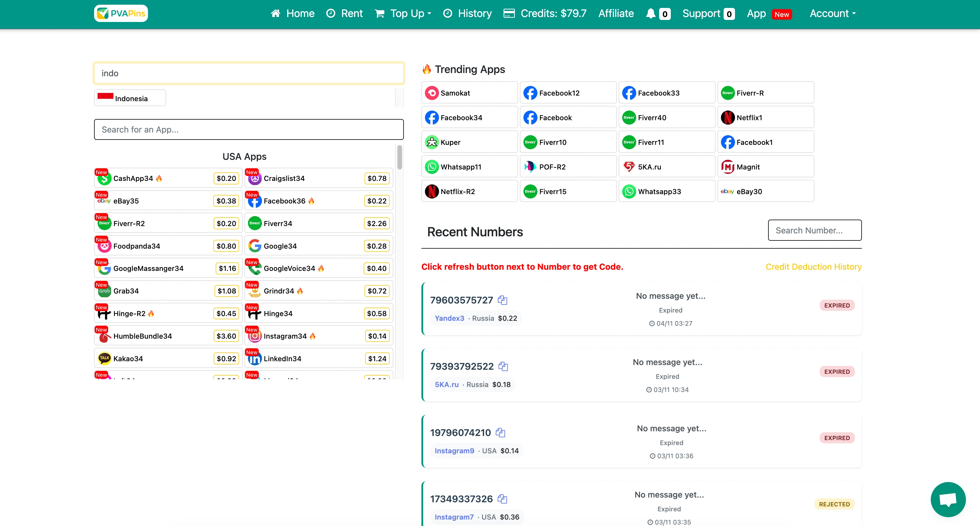Open Instagram7 app link
The width and height of the screenshot is (980, 526).
(x=454, y=517)
